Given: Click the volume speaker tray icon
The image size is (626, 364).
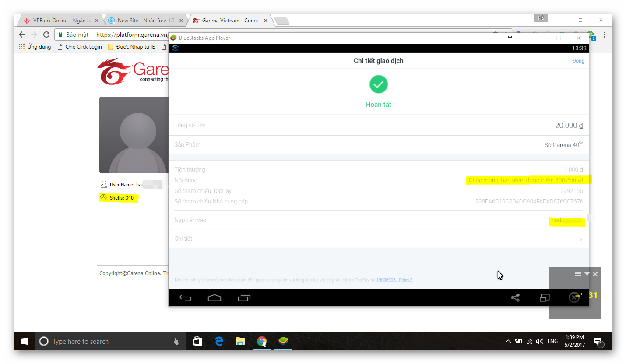Looking at the screenshot, I should (540, 341).
